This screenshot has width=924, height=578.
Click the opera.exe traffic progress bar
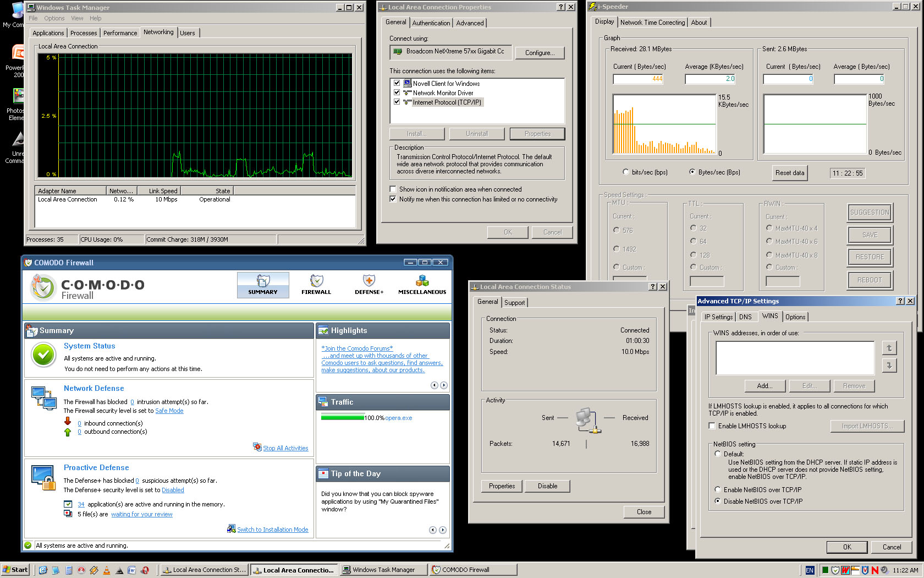(x=343, y=418)
